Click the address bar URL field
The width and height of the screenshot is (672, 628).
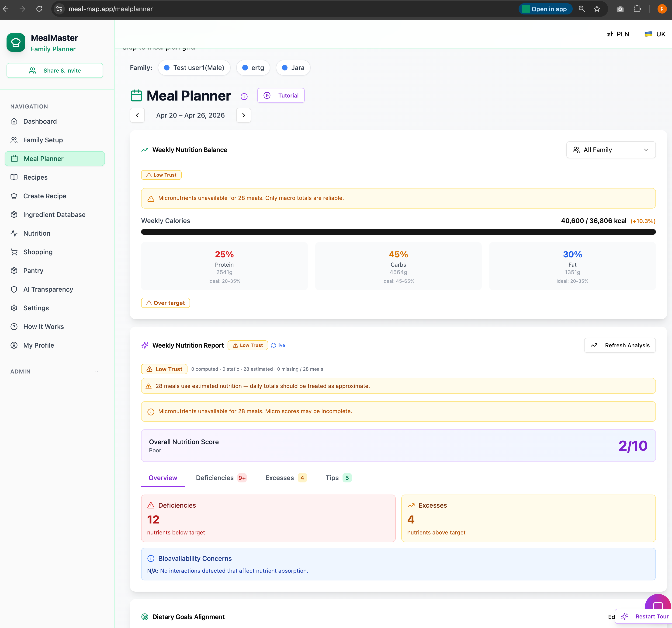pyautogui.click(x=284, y=9)
